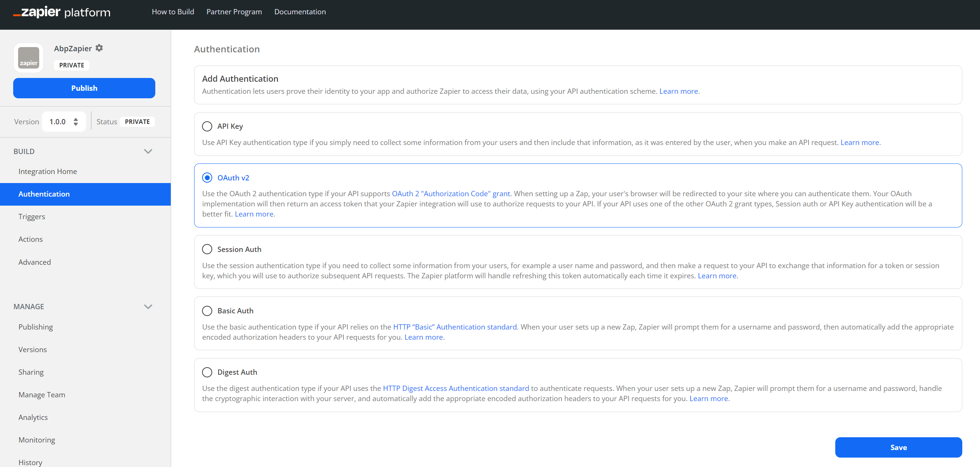Follow Learn more link under OAuth v2

coord(254,214)
